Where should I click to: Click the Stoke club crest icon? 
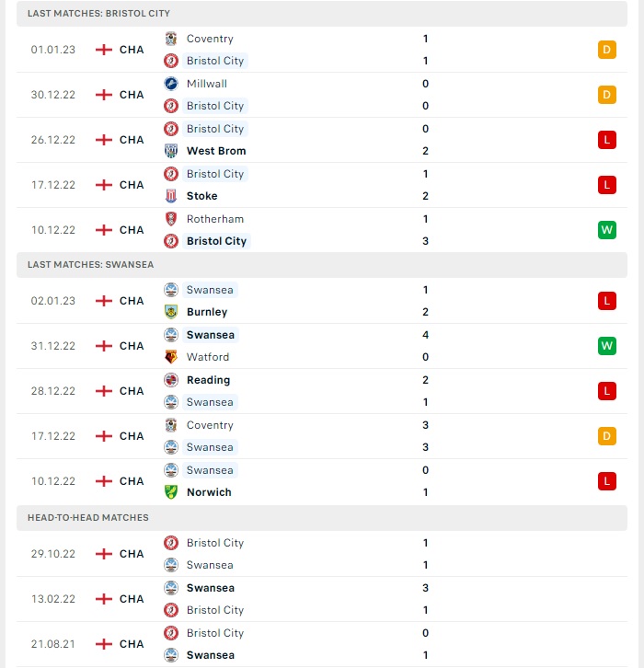(171, 196)
